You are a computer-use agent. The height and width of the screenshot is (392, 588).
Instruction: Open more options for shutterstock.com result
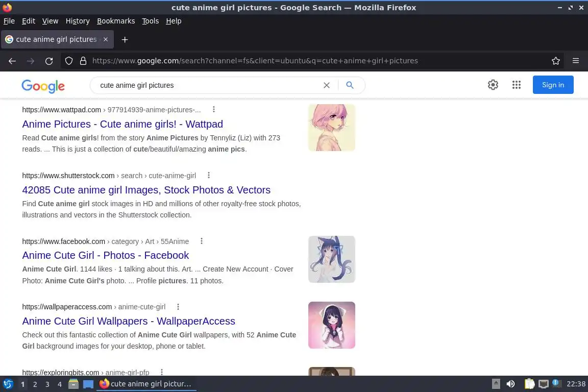pyautogui.click(x=209, y=175)
